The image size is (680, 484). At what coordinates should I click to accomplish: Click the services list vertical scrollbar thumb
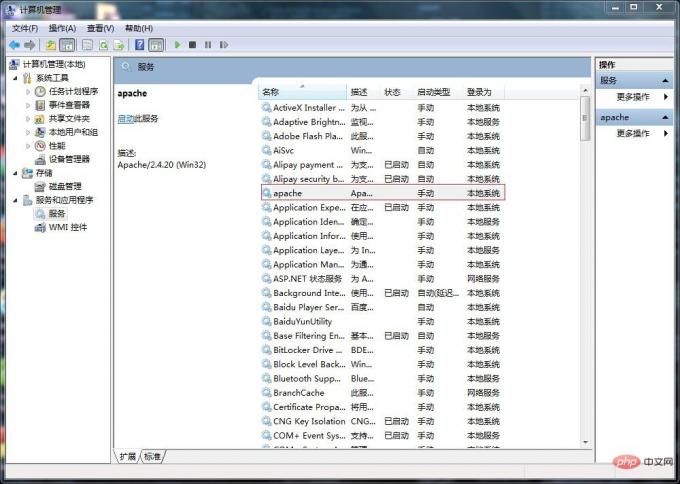coord(585,118)
